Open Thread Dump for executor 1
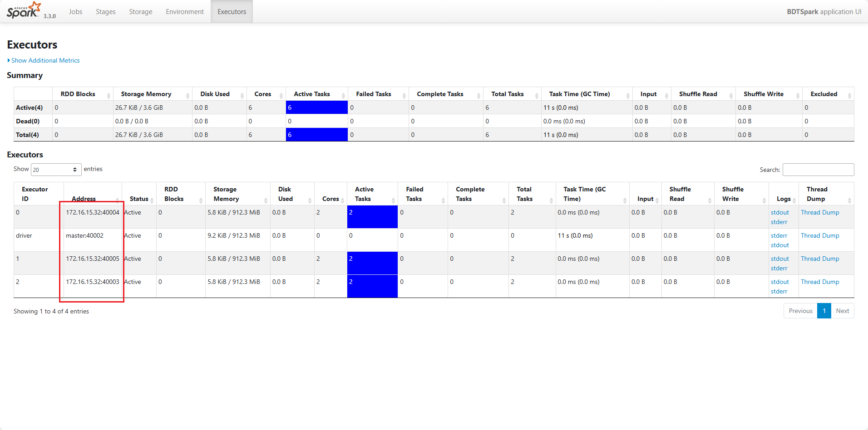 click(x=820, y=259)
